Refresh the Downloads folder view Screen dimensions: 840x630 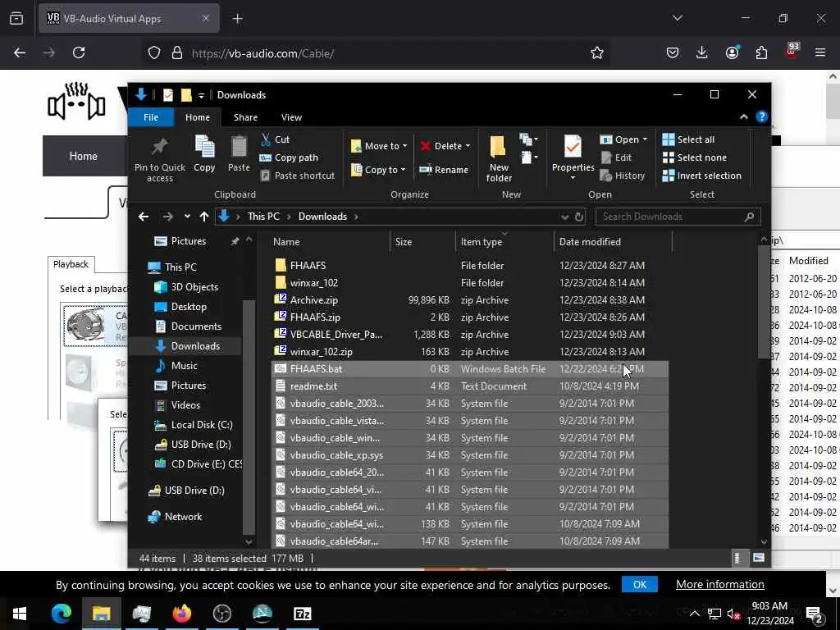pyautogui.click(x=579, y=217)
